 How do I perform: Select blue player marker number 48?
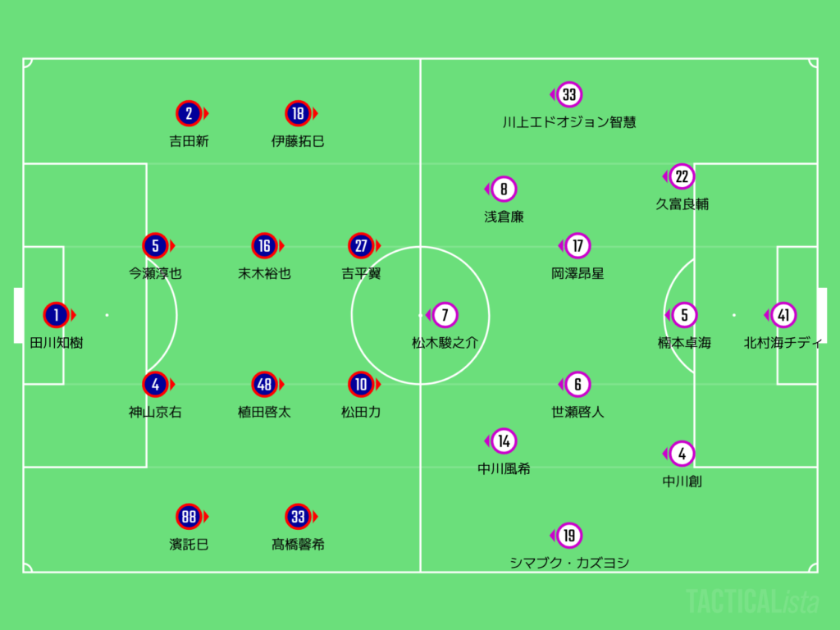(263, 384)
